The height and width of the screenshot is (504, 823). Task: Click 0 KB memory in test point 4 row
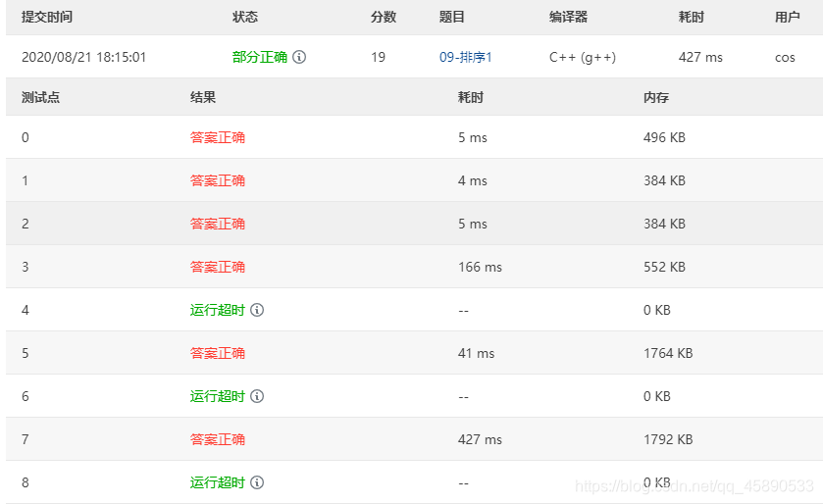(x=657, y=310)
